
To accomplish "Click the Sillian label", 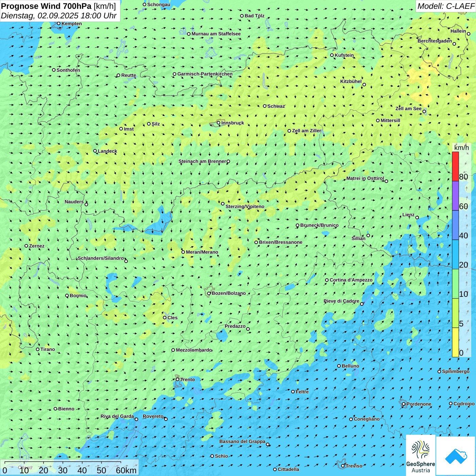I will coord(358,238).
